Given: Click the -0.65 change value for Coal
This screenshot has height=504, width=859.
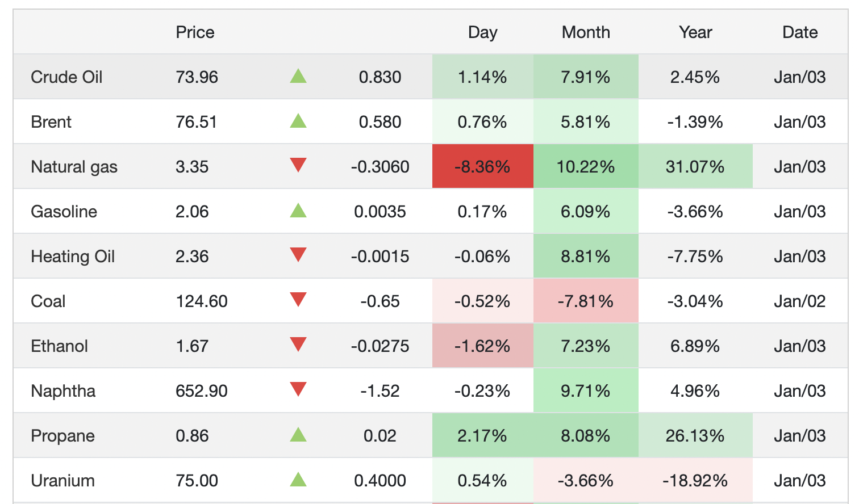Looking at the screenshot, I should pos(380,301).
